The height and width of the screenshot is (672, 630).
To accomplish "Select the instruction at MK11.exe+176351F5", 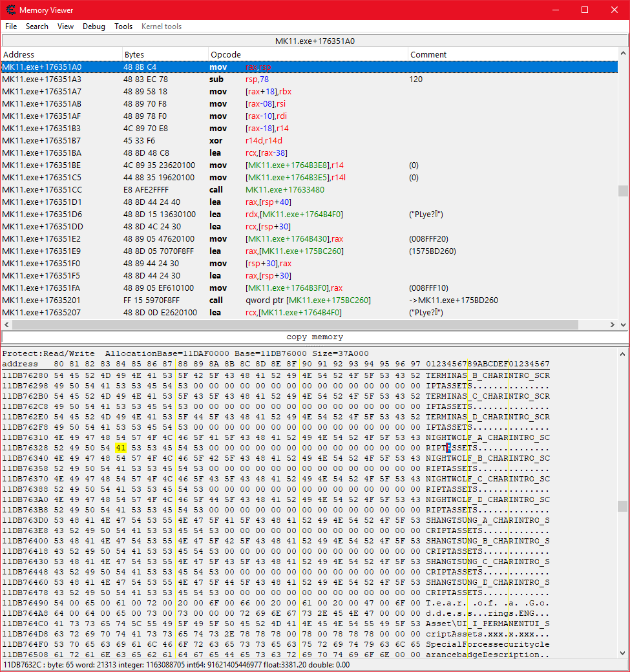I will coord(310,275).
